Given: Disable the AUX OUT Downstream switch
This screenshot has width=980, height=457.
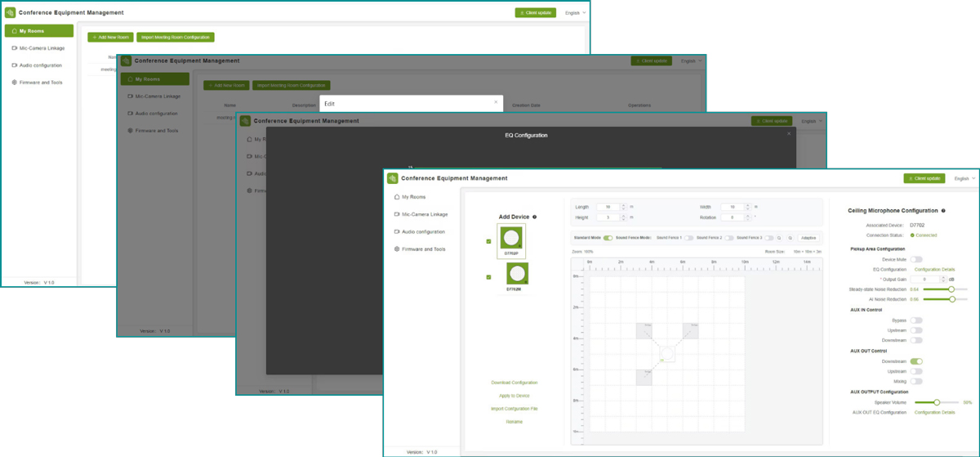Looking at the screenshot, I should point(916,361).
